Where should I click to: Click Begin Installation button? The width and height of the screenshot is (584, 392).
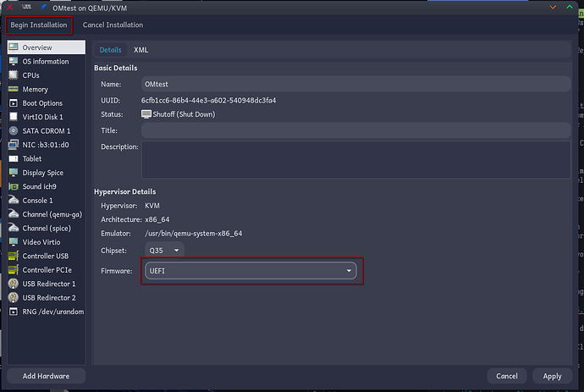38,25
